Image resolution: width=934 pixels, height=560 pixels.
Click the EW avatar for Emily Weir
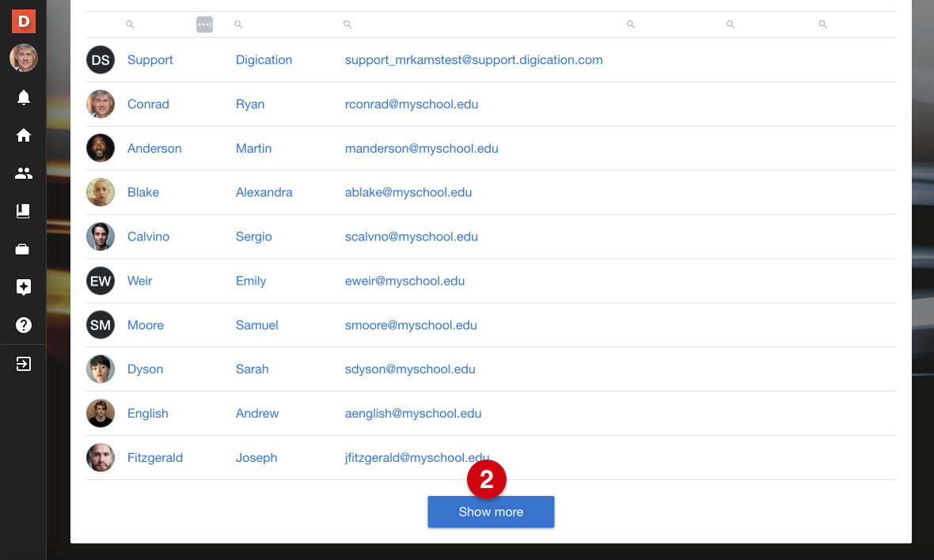click(101, 281)
